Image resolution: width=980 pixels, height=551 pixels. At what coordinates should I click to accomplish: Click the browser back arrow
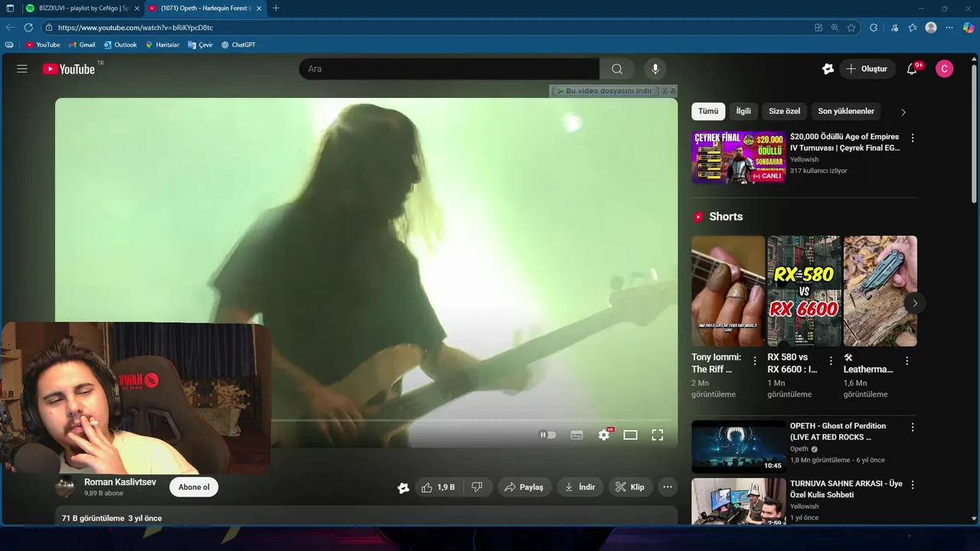click(x=10, y=28)
